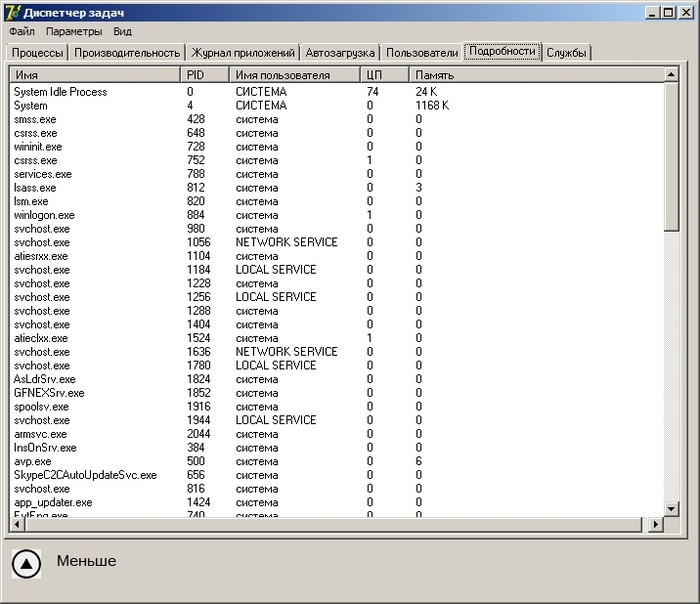This screenshot has height=604, width=700.
Task: Sort by the ЦП column header
Action: click(x=384, y=75)
